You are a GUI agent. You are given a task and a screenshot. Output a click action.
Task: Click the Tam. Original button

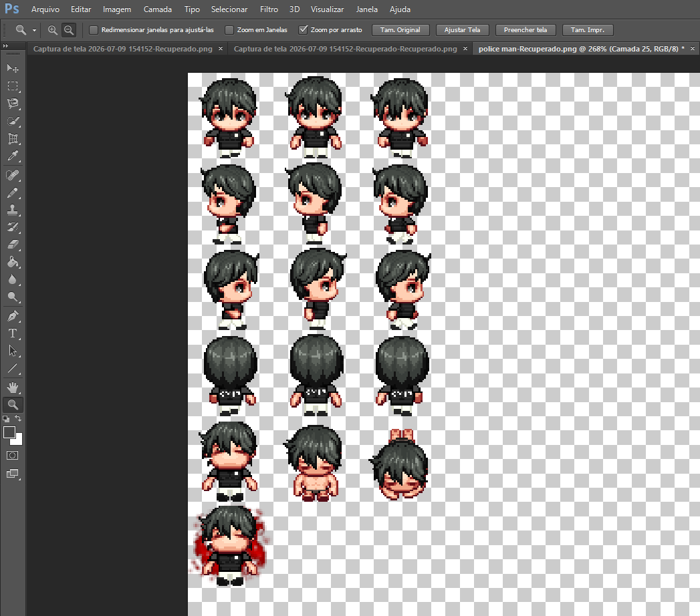(400, 30)
